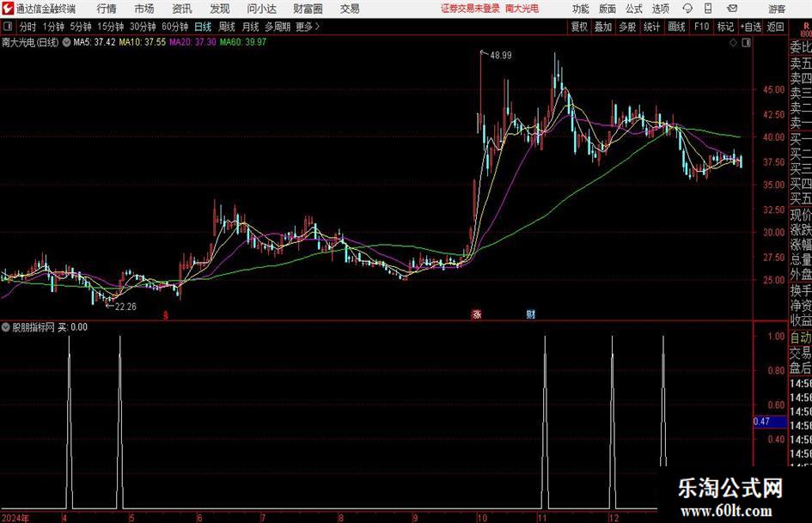Toggle the left panel icon before 分时
Image resolution: width=812 pixels, height=523 pixels.
pyautogui.click(x=8, y=27)
